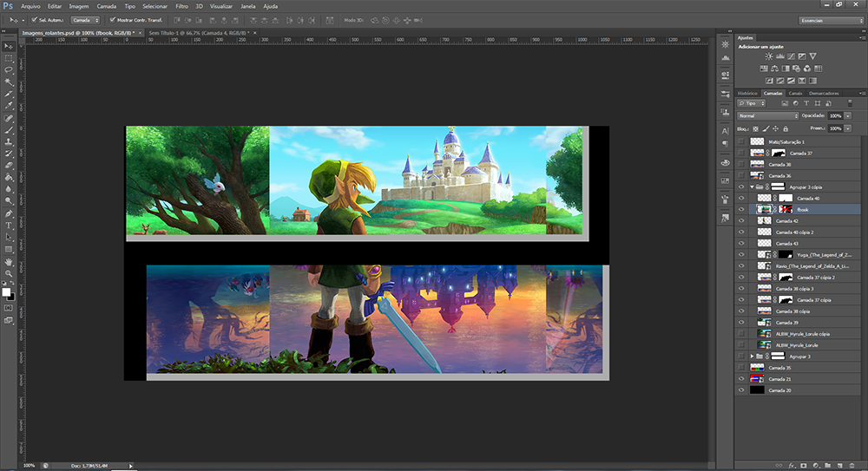Click the foreground color swatch

click(6, 292)
